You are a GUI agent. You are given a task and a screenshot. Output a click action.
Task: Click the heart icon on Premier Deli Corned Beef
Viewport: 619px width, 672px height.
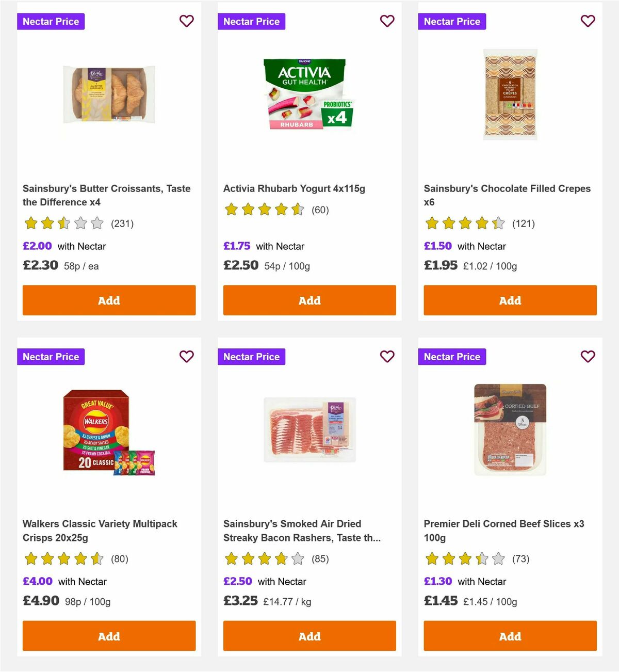click(x=588, y=356)
